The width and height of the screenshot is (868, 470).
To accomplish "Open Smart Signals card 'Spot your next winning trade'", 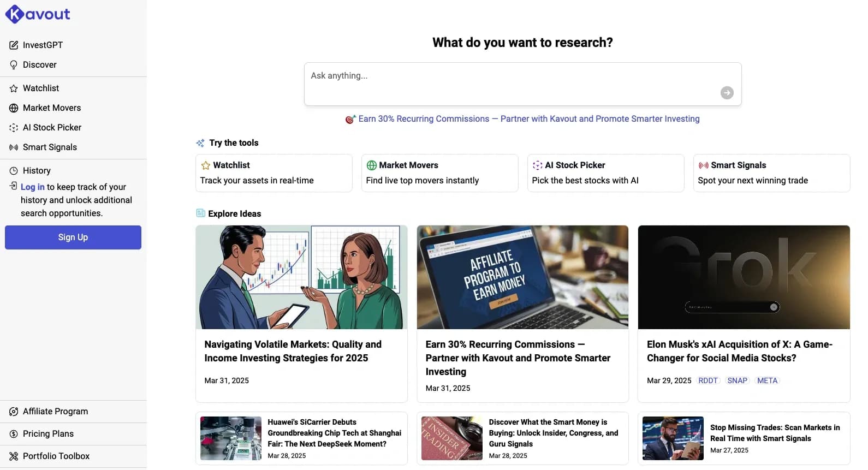I will click(772, 173).
